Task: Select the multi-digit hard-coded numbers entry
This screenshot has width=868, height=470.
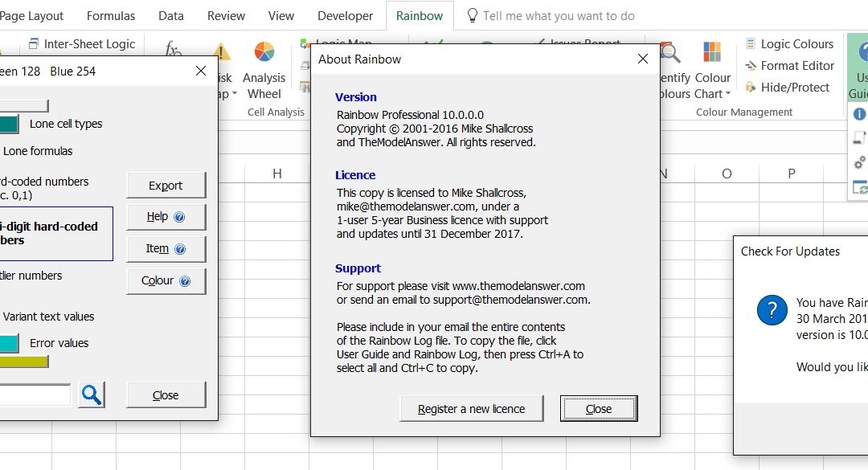Action: 56,234
